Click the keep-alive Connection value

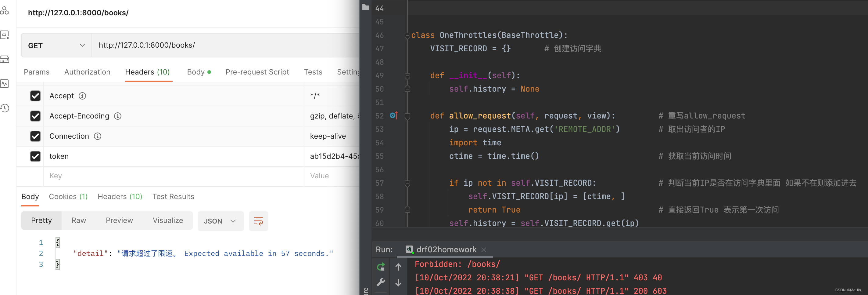(328, 137)
